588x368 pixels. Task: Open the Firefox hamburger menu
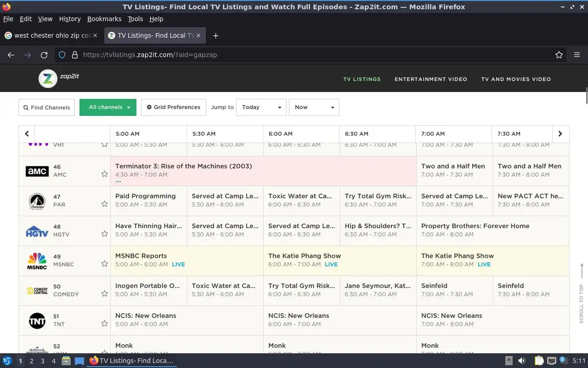577,55
